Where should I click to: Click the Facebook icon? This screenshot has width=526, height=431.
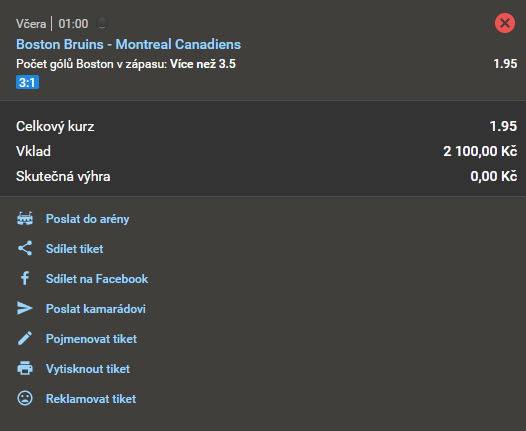point(25,278)
